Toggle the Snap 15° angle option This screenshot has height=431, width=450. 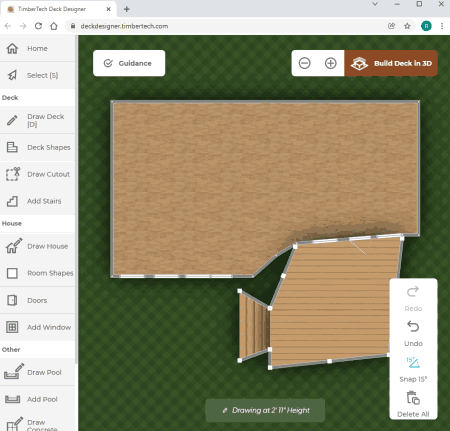point(413,370)
